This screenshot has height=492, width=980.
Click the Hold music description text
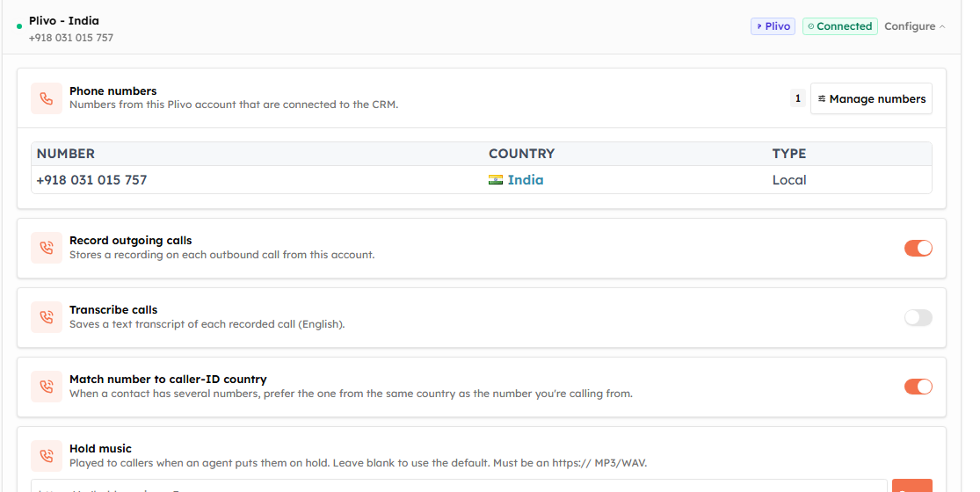click(358, 463)
